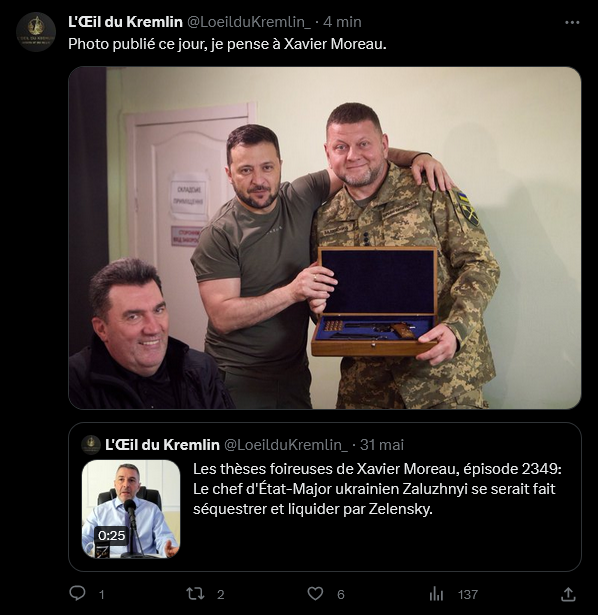The width and height of the screenshot is (598, 615).
Task: Click the tweet text mentioning Xavier Moreau
Action: (x=227, y=44)
